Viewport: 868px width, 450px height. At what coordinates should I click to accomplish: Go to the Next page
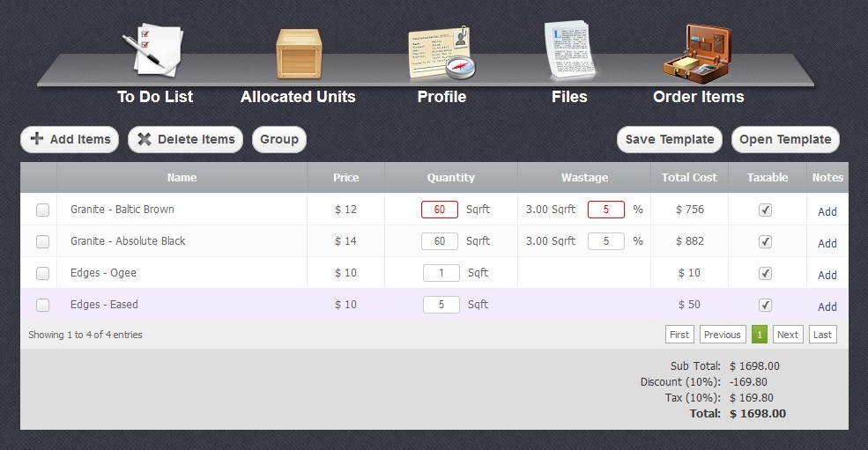[x=788, y=335]
